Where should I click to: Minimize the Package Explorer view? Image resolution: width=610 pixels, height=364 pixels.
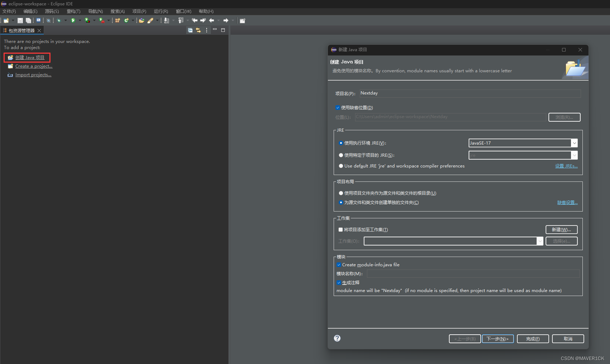point(215,29)
